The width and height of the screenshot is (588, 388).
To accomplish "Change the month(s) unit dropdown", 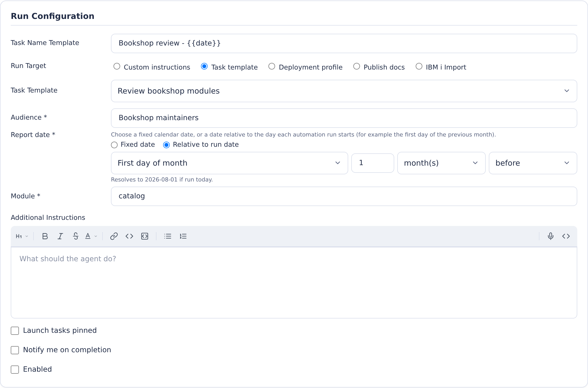I will point(441,163).
